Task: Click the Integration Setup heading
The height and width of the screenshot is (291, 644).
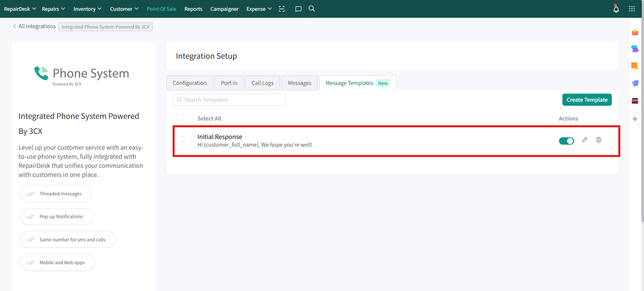Action: coord(206,56)
